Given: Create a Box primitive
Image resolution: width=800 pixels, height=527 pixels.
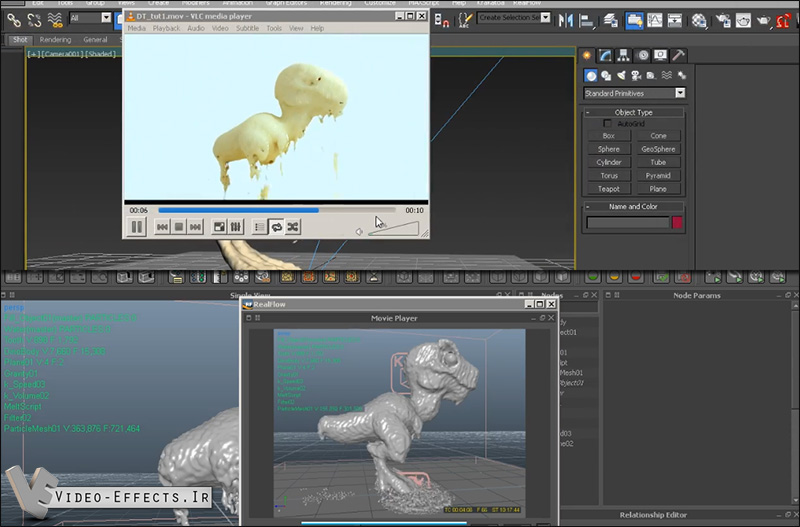Looking at the screenshot, I should pyautogui.click(x=609, y=136).
